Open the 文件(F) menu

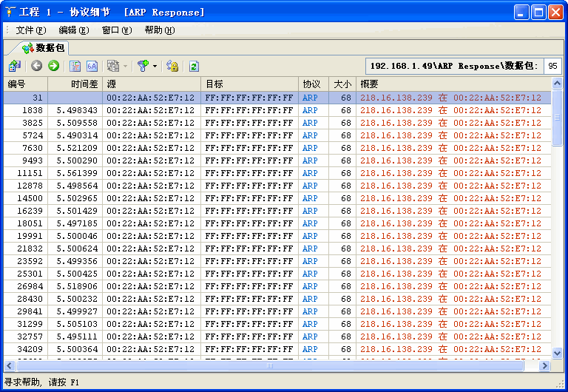31,30
